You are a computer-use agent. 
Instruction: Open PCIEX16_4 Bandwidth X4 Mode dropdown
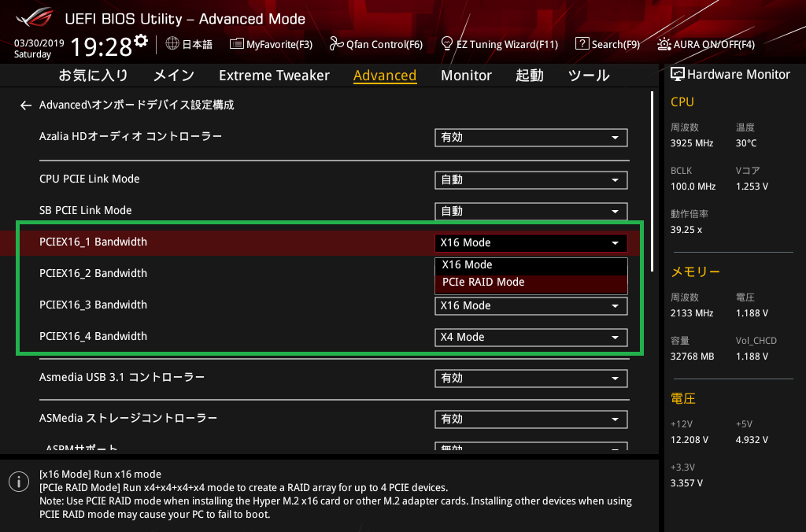[x=531, y=337]
